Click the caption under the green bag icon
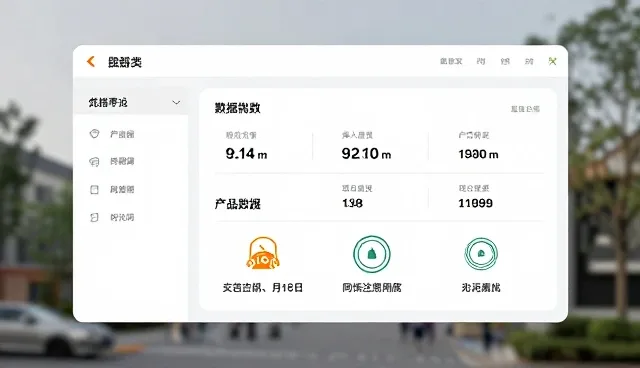This screenshot has width=640, height=368. [371, 288]
